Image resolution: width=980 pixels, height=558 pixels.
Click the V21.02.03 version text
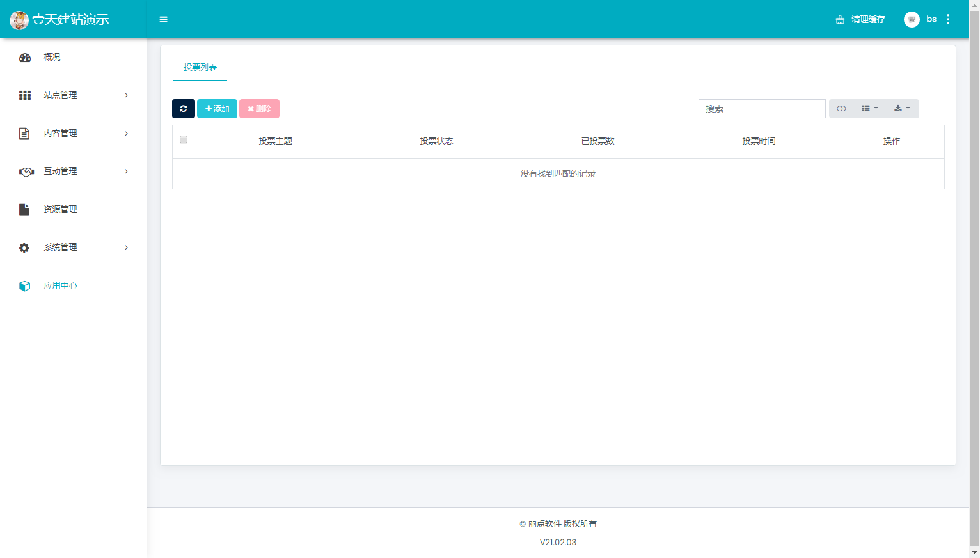pos(558,542)
